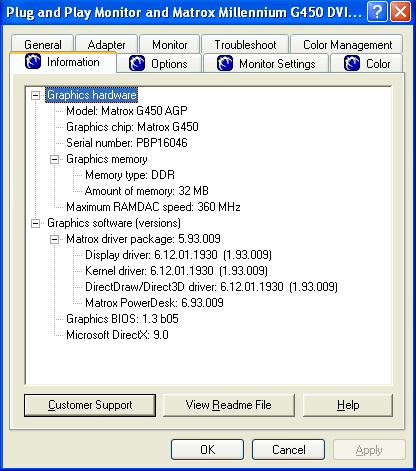Select Model: Matrox G450 AGP row

coord(127,111)
